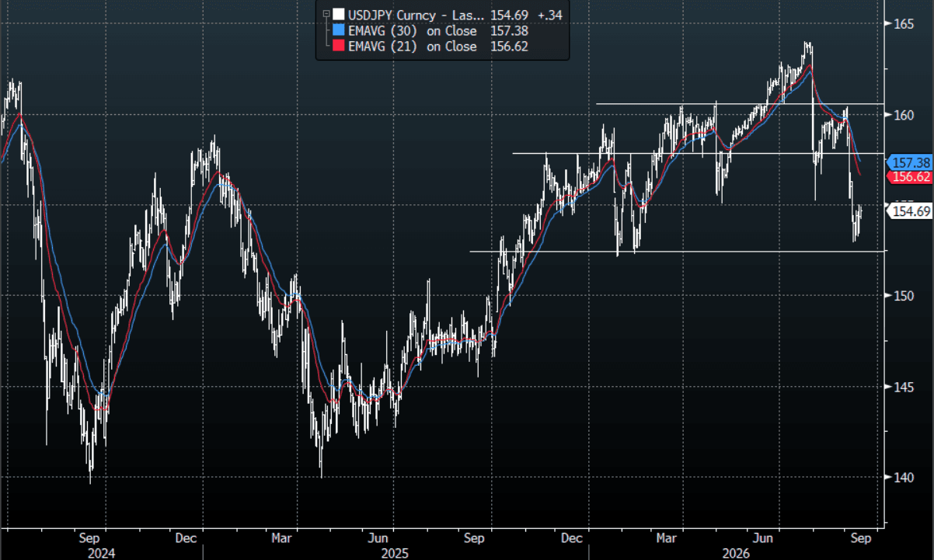Screen dimensions: 934x560
Task: Click the 160 price axis label
Action: 904,115
